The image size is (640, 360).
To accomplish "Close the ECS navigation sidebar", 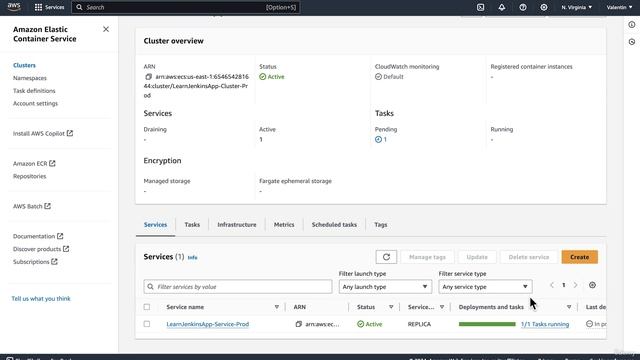I will [106, 29].
